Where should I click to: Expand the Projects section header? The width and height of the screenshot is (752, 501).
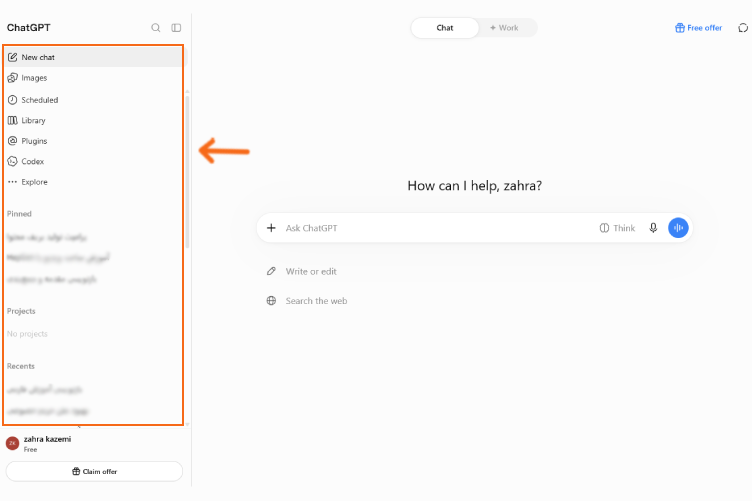21,311
